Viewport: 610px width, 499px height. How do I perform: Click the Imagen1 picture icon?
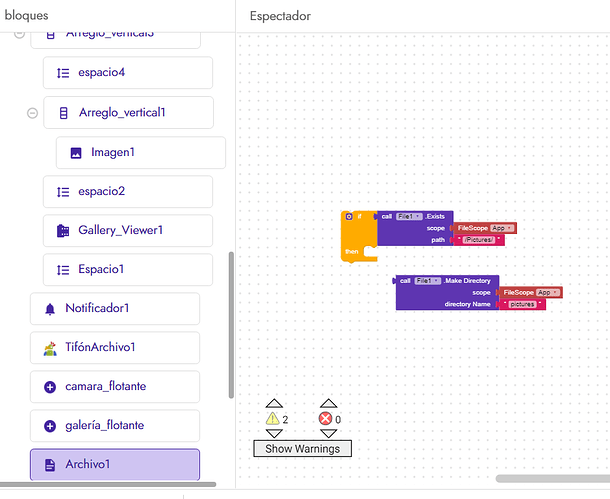(x=76, y=153)
